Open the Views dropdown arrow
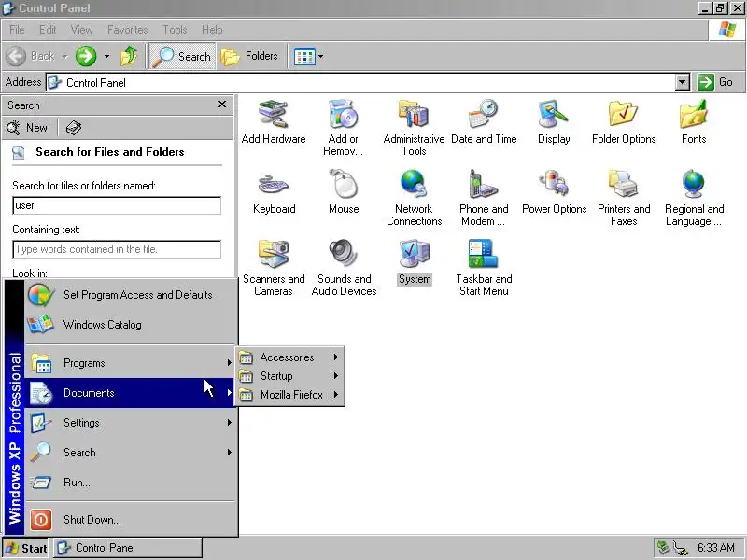Image resolution: width=747 pixels, height=560 pixels. [x=320, y=56]
